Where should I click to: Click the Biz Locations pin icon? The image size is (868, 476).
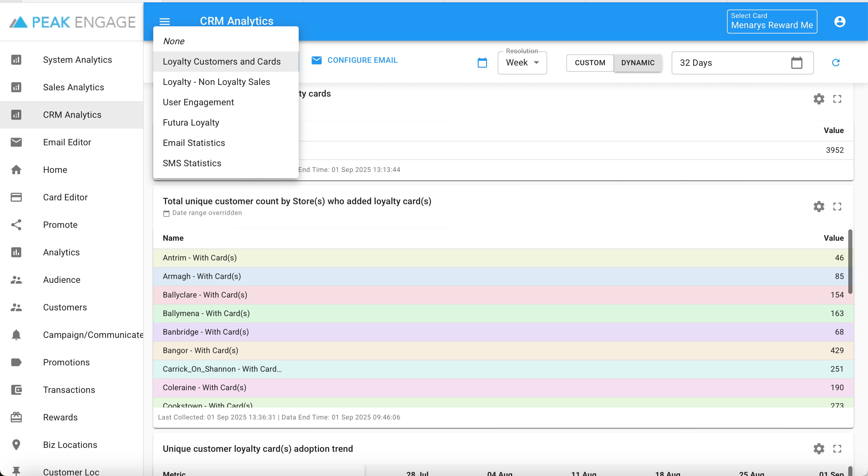coord(16,444)
